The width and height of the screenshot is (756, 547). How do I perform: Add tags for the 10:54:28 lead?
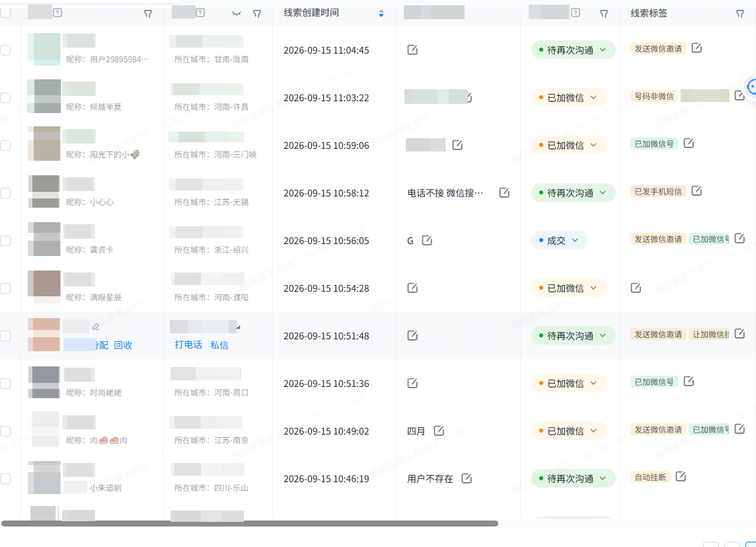[x=636, y=288]
